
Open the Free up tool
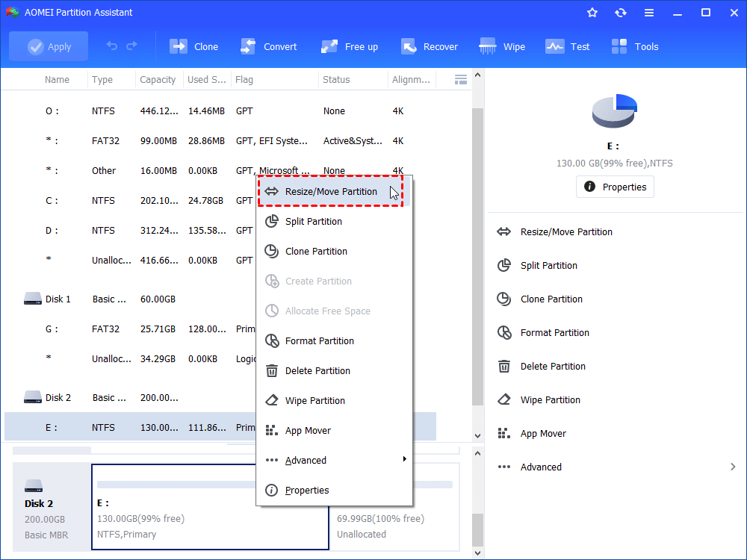click(349, 46)
